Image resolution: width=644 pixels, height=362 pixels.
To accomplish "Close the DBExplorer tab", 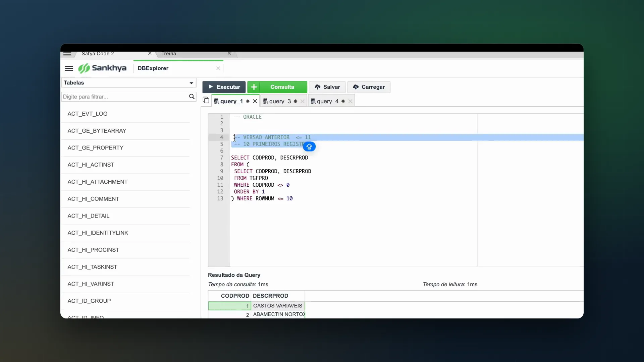I will pos(218,68).
